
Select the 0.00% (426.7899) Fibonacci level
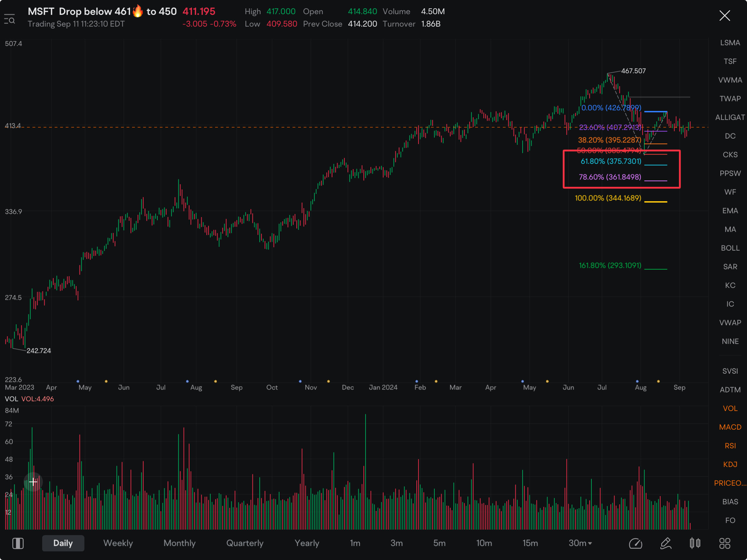point(611,108)
